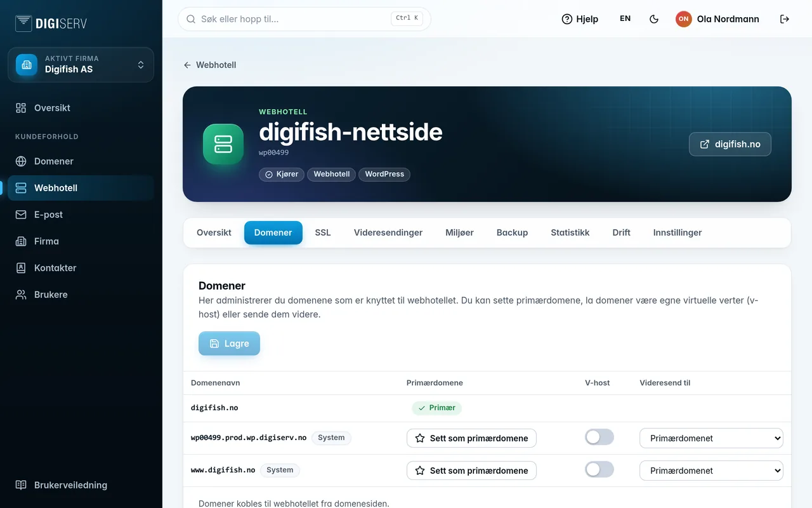
Task: Switch to the Backup tab
Action: point(512,232)
